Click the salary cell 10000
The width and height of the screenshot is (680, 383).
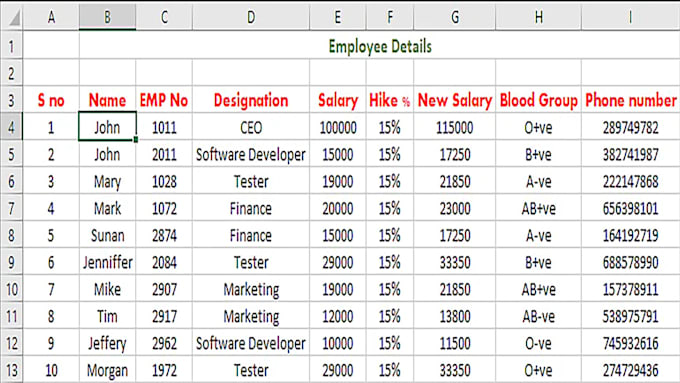point(337,344)
